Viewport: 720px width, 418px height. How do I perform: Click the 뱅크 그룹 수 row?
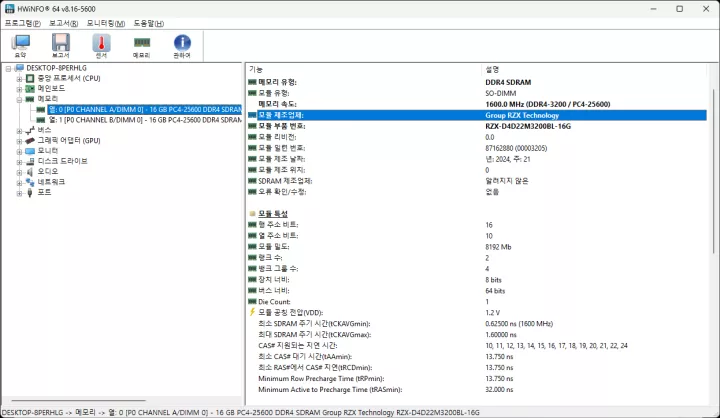click(477, 268)
